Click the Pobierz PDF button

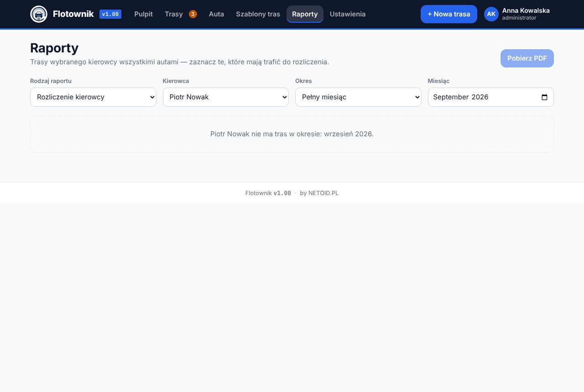[x=527, y=58]
